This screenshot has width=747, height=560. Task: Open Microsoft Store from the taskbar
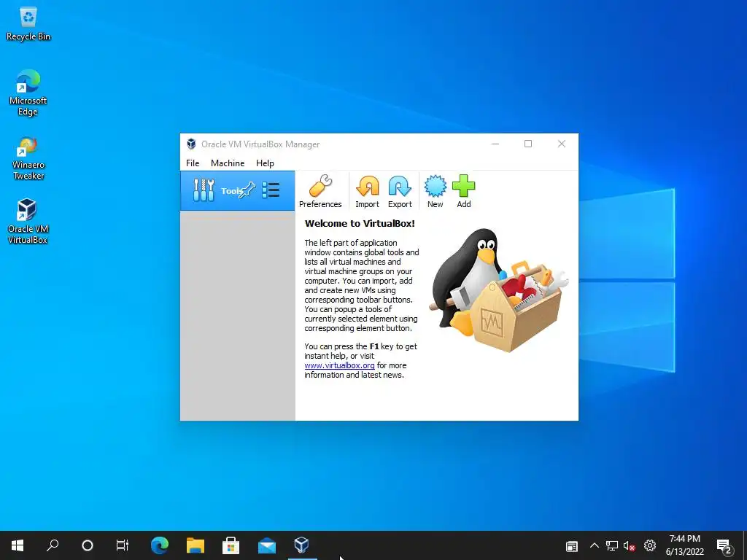click(x=231, y=545)
